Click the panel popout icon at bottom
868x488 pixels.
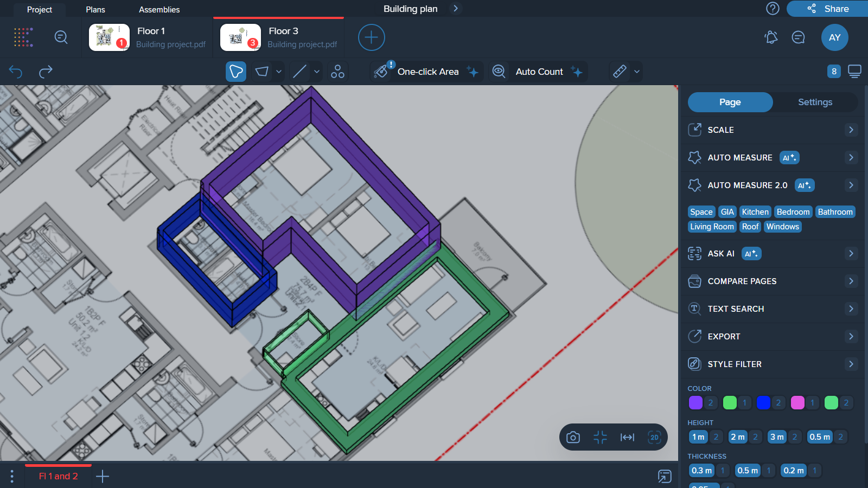[x=665, y=476]
